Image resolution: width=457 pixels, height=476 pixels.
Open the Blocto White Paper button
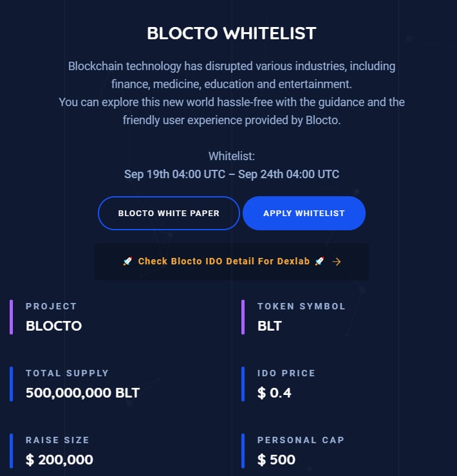click(x=169, y=213)
